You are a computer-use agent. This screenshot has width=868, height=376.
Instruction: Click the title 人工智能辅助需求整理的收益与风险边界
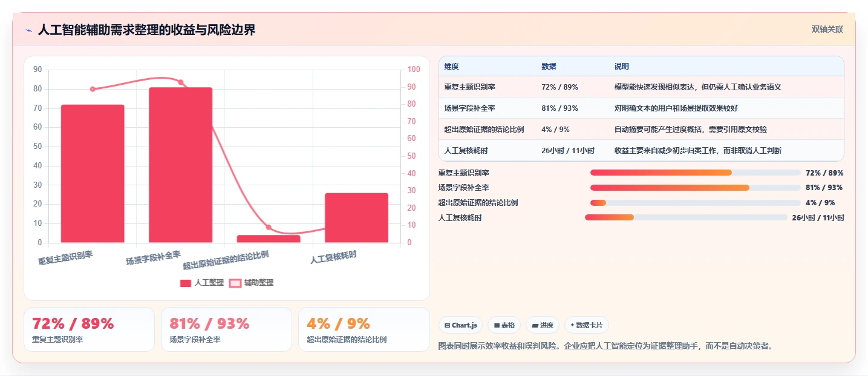click(146, 30)
